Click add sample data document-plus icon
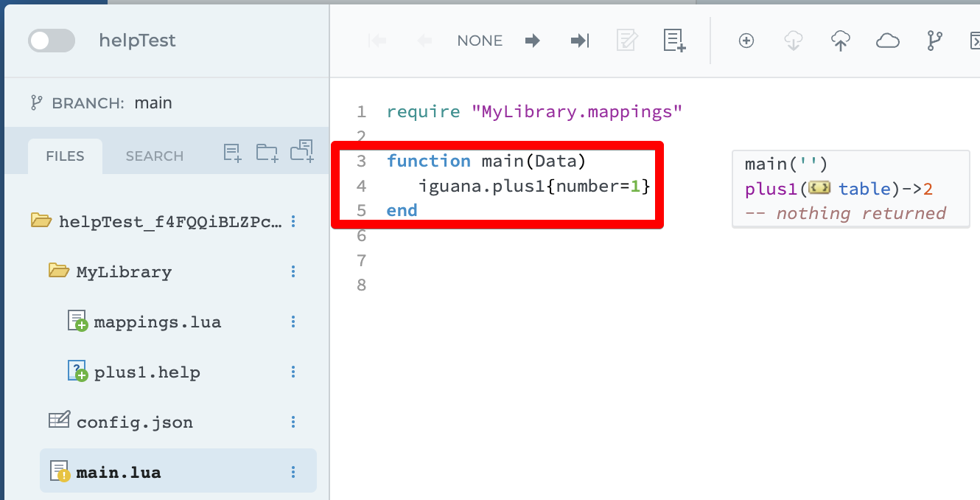This screenshot has height=500, width=980. click(x=674, y=41)
